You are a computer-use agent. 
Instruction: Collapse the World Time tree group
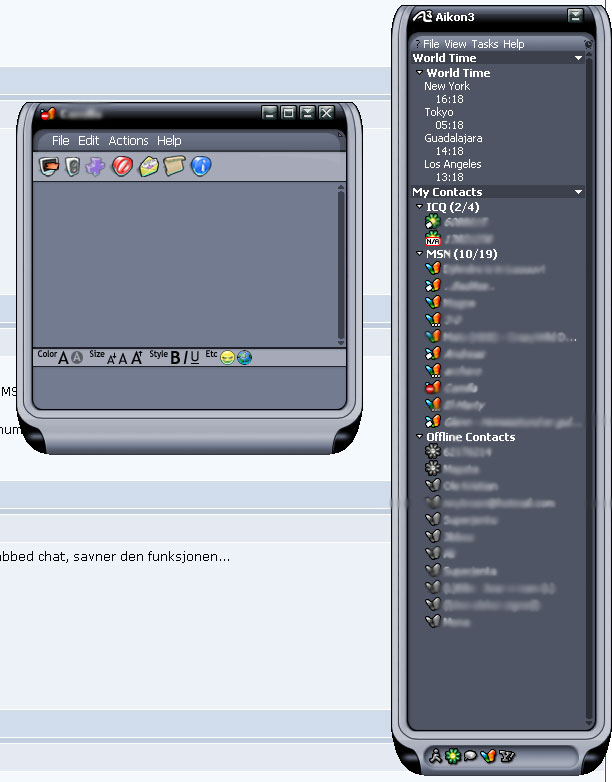pos(419,73)
